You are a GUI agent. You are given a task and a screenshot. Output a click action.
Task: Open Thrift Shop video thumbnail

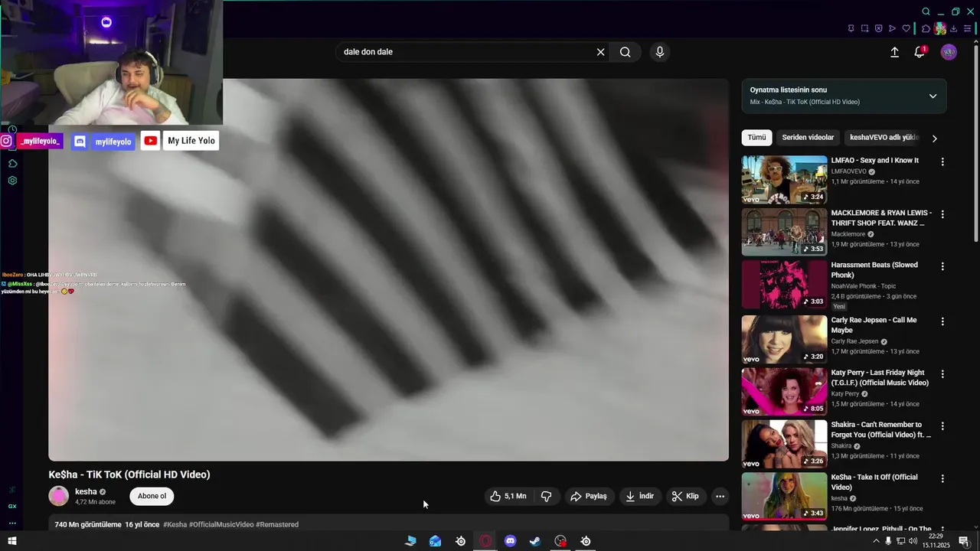click(x=784, y=232)
